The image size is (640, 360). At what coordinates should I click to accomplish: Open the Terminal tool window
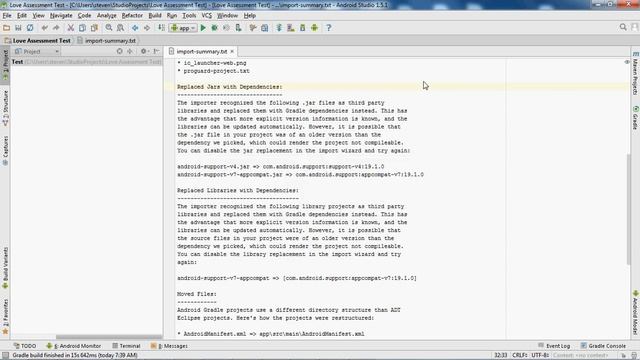click(x=126, y=346)
